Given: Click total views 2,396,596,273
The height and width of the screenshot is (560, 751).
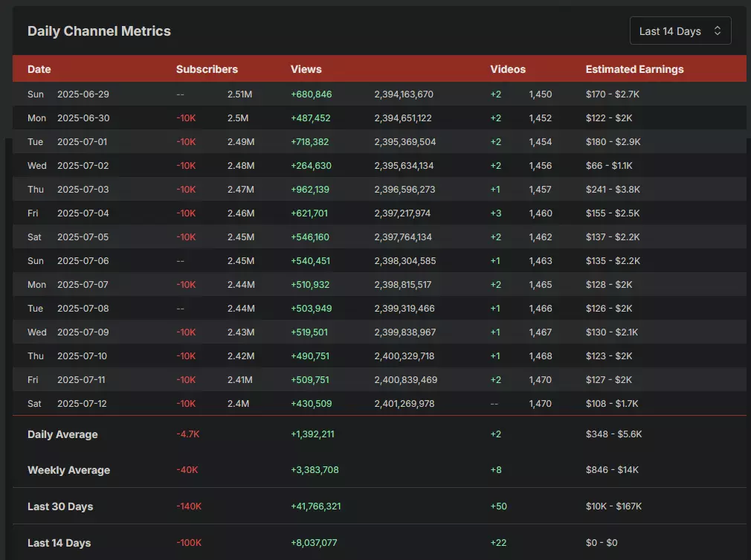Looking at the screenshot, I should [404, 189].
